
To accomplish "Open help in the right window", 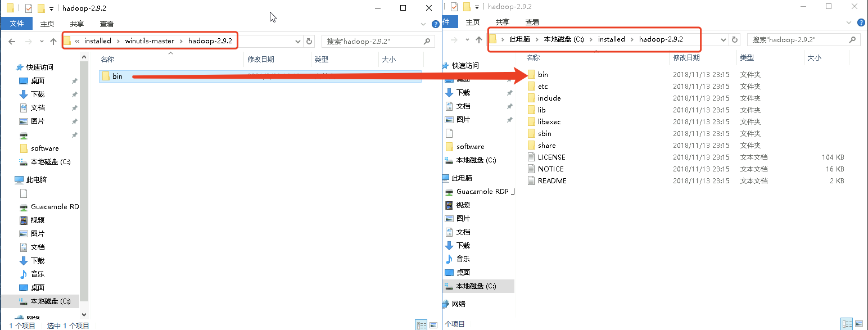I will tap(861, 22).
